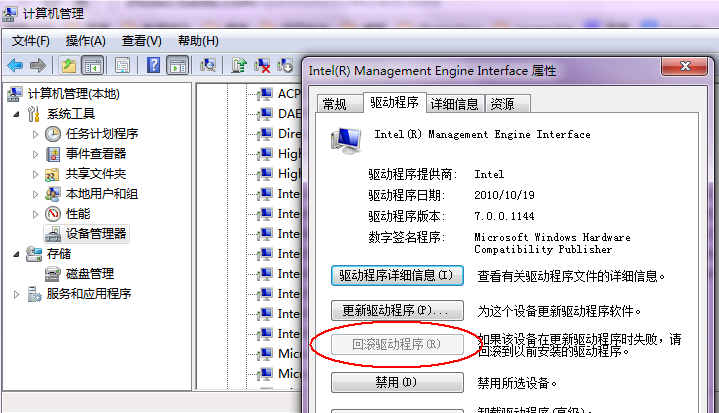Click the 更新驱动程序(P)... button

[x=397, y=311]
